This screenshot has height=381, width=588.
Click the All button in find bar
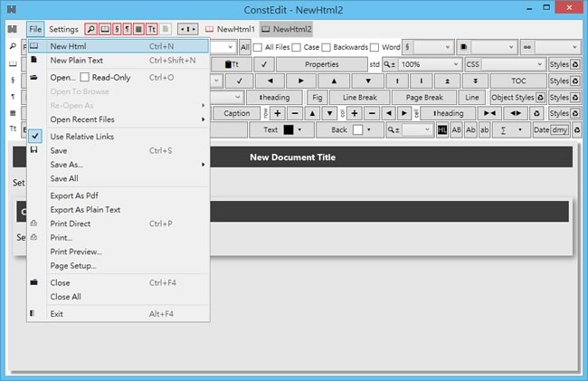point(244,47)
